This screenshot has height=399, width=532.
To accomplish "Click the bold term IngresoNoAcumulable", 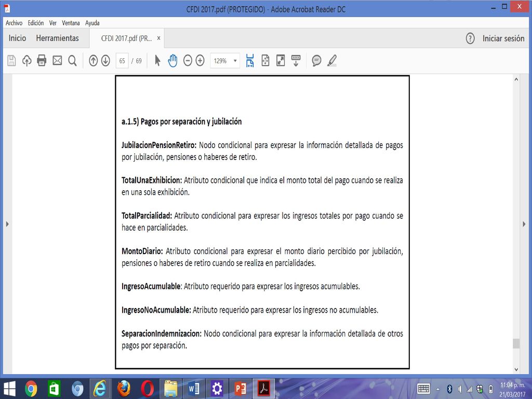I will coord(156,310).
